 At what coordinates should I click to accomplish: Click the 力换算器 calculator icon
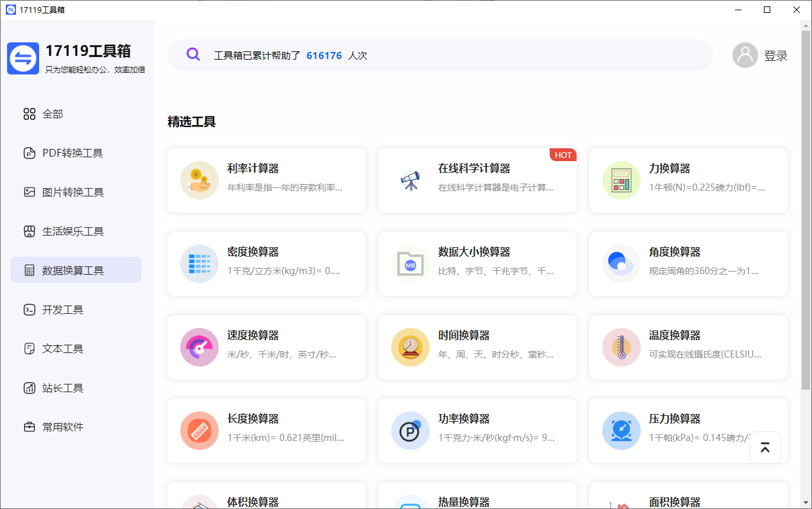click(x=622, y=180)
